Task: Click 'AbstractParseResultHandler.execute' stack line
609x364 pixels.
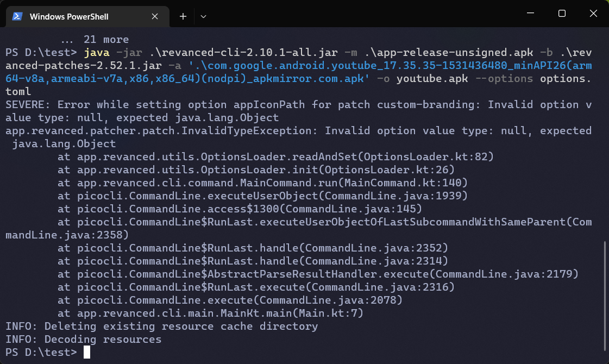Action: click(x=318, y=274)
